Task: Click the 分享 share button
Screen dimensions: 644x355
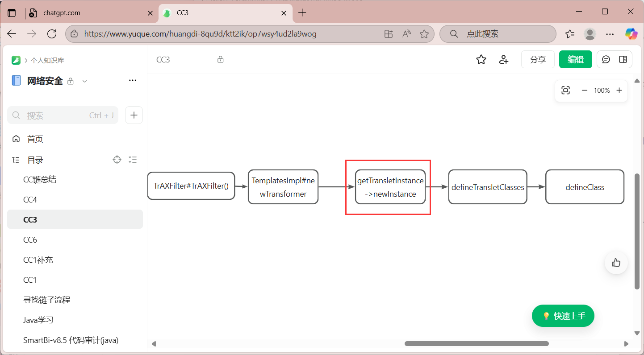Action: tap(538, 59)
